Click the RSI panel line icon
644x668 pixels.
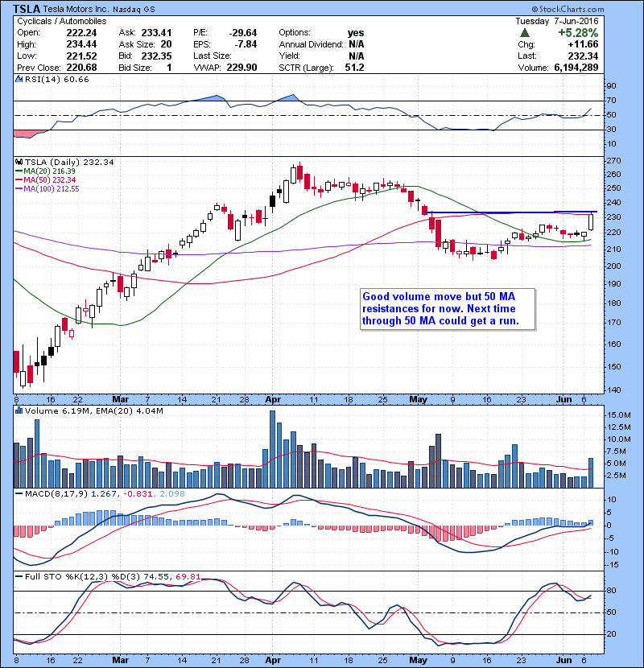[19, 79]
